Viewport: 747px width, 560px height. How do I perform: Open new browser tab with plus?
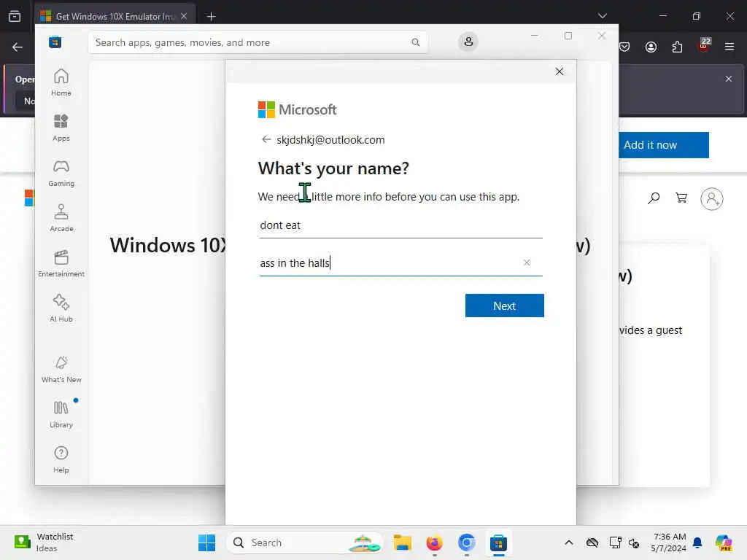point(211,17)
